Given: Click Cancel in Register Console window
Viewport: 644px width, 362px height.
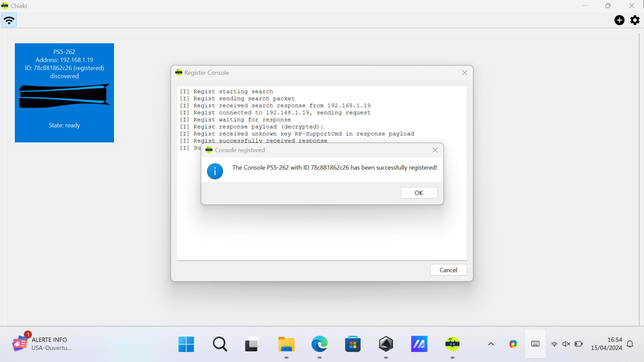Looking at the screenshot, I should tap(448, 270).
